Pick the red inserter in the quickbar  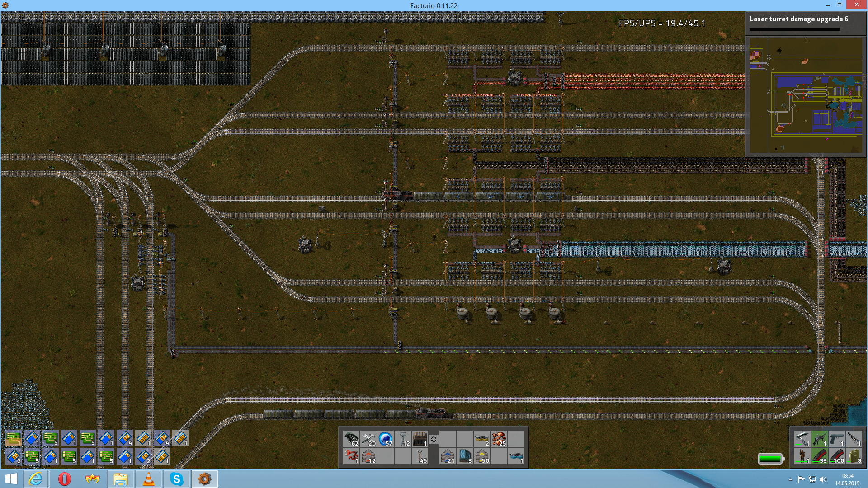(x=351, y=456)
